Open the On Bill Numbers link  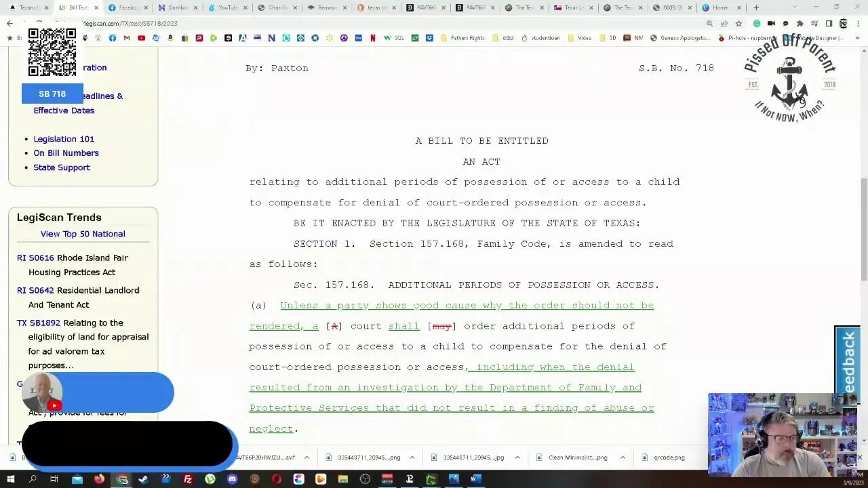(x=66, y=153)
